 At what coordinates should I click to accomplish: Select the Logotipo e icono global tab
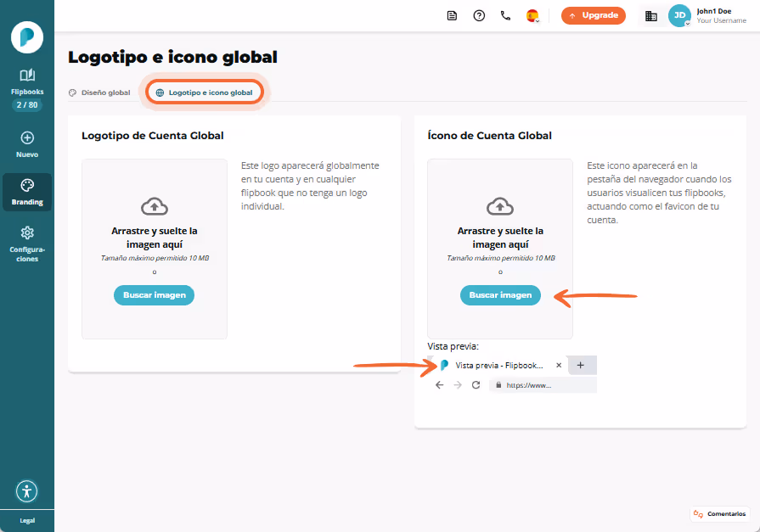coord(205,92)
